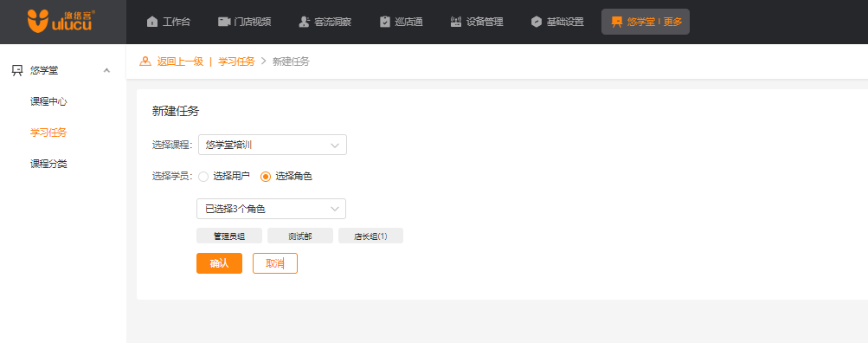868x343 pixels.
Task: Click the 店长组(1) role tag
Action: [371, 236]
